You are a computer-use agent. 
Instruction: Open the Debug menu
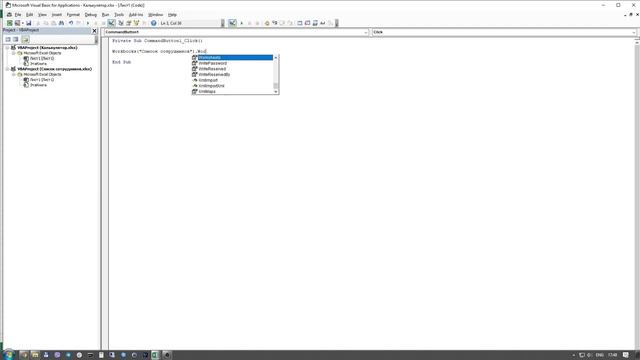tap(91, 15)
